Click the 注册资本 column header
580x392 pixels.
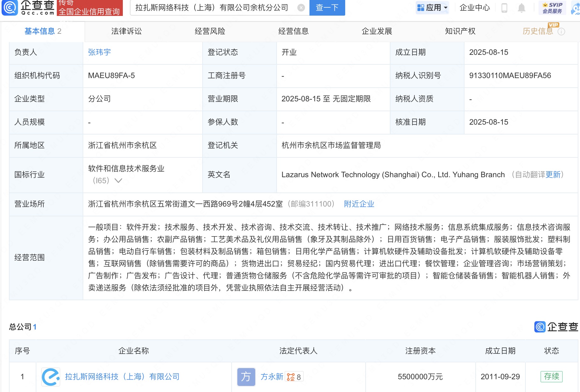[420, 351]
